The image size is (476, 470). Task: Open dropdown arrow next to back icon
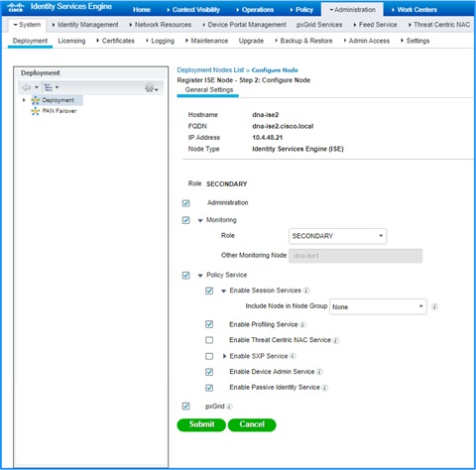tap(37, 87)
